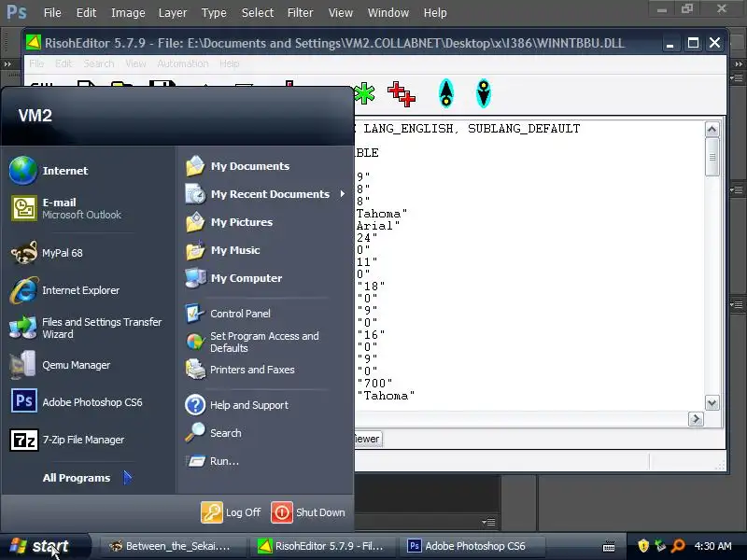This screenshot has height=560, width=747.
Task: Expand left Photoshop toolbar double arrows
Action: tap(7, 63)
